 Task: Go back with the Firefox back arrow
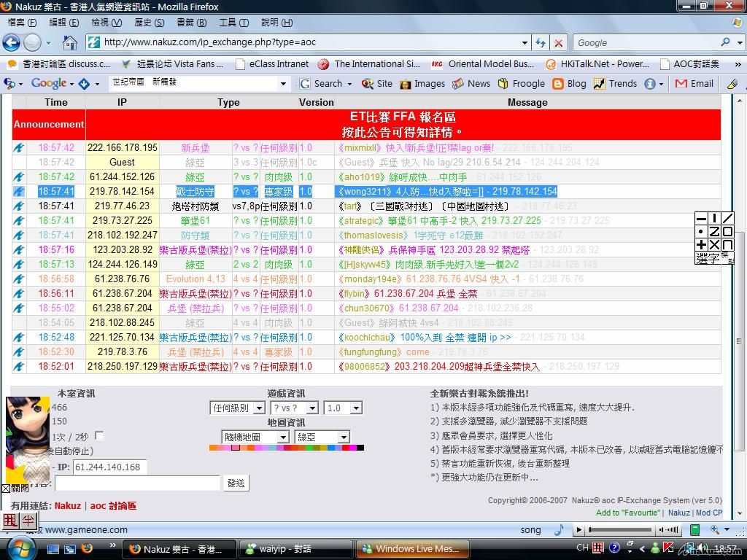click(11, 42)
